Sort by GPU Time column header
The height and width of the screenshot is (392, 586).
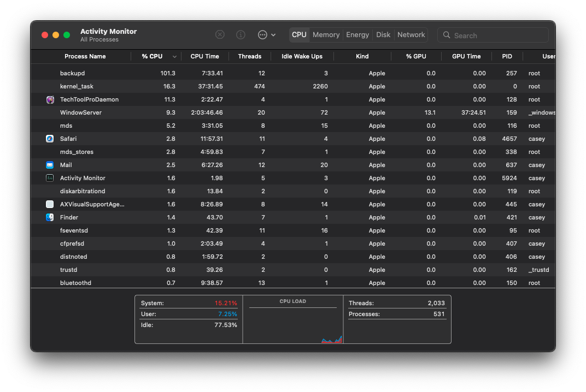(x=466, y=56)
